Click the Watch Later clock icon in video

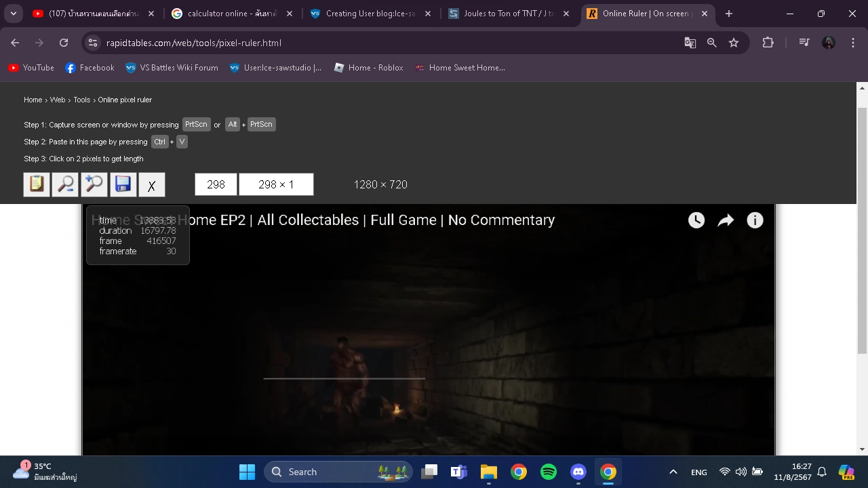(x=696, y=220)
